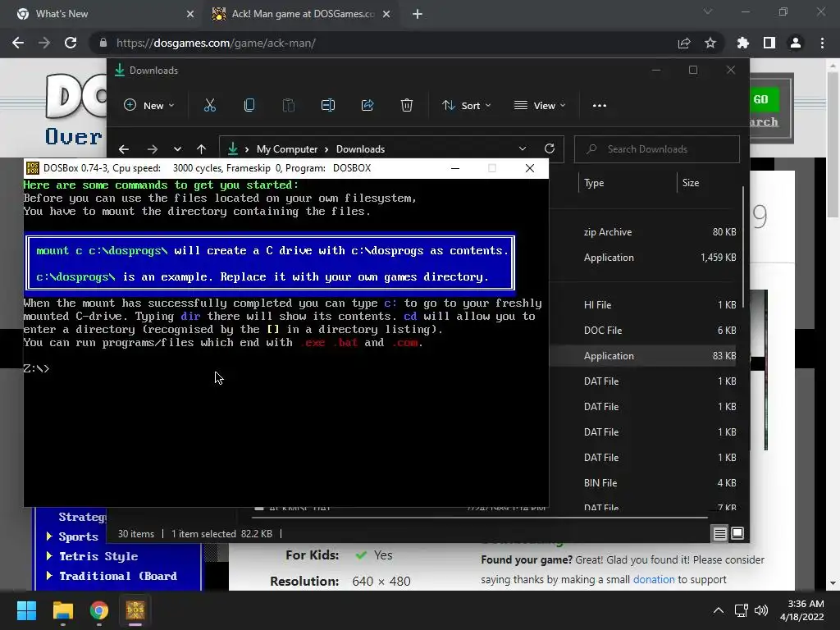Switch to details view in Downloads status bar
Screen dimensions: 840x630
click(719, 533)
